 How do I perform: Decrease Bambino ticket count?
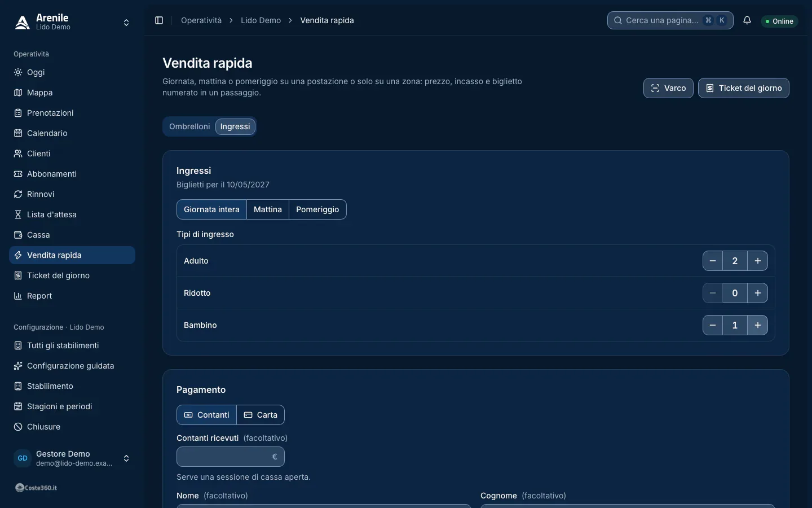click(x=713, y=325)
